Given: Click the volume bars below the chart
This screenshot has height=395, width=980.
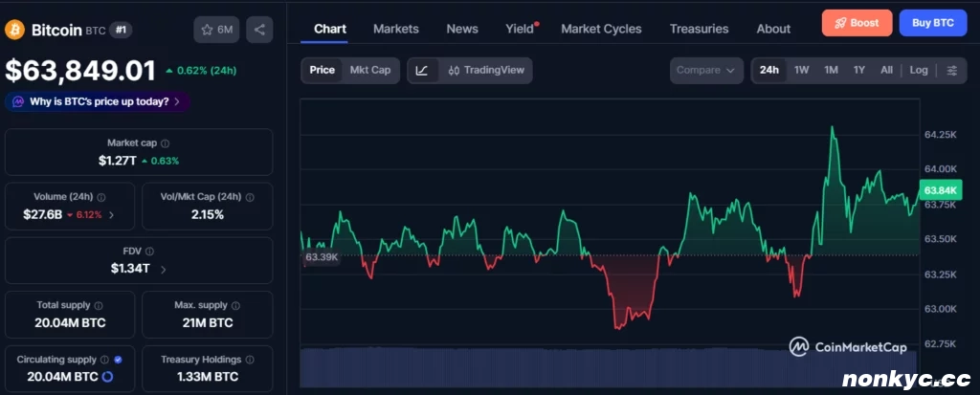Looking at the screenshot, I should tap(610, 367).
